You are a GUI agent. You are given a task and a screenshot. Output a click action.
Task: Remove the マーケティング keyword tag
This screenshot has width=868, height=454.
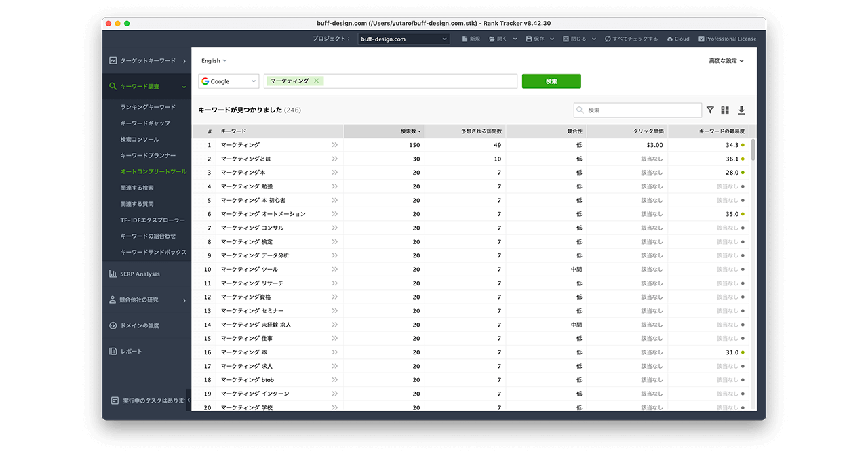tap(316, 81)
